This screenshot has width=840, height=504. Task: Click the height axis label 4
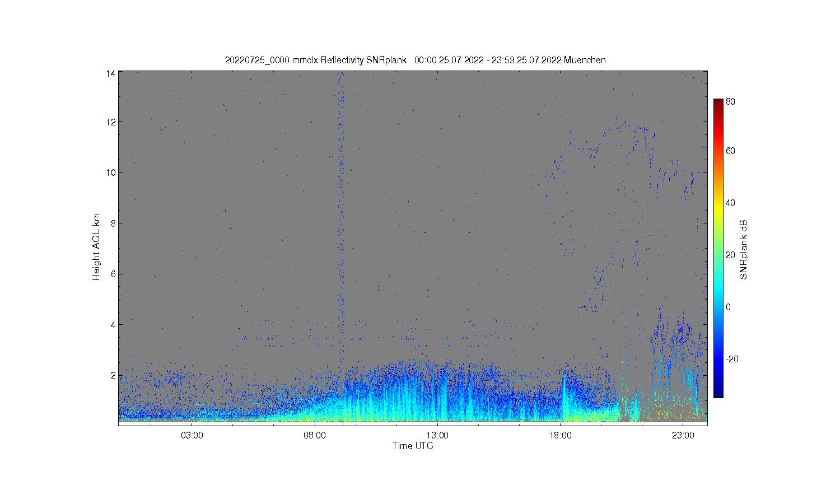point(114,324)
